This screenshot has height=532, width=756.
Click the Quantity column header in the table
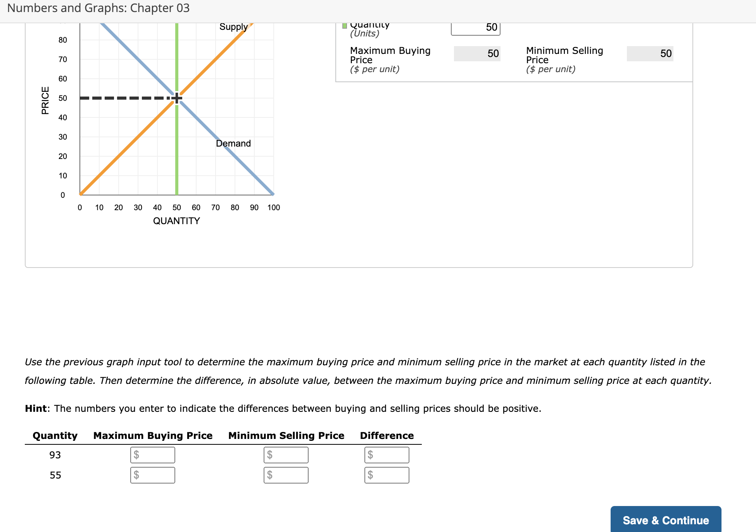pos(55,435)
